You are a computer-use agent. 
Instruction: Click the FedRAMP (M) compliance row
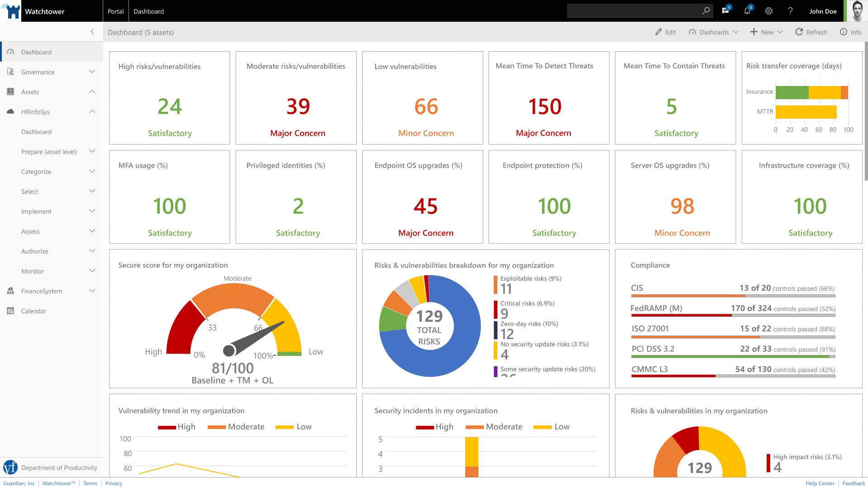[x=733, y=311]
